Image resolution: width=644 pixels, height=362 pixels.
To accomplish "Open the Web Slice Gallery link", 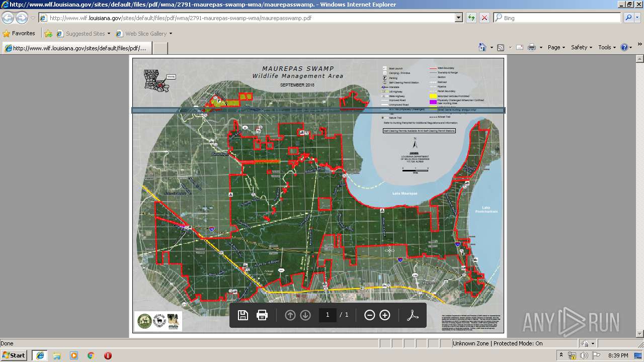I will coord(141,34).
